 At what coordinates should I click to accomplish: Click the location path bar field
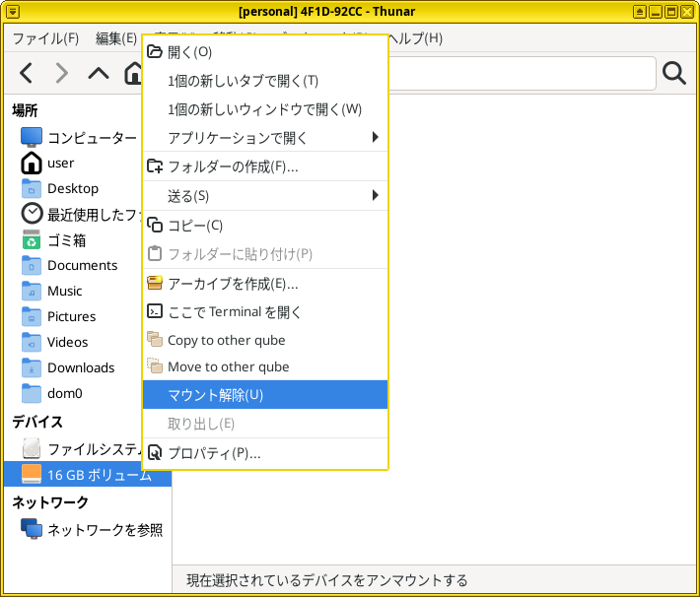tap(522, 73)
